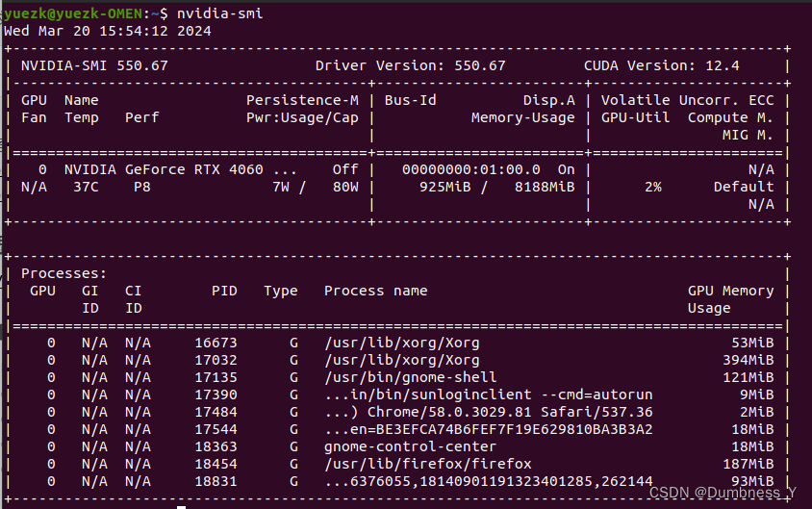Click the '/usr/lib/firefox/firefox' process name
This screenshot has width=812, height=509.
[428, 464]
